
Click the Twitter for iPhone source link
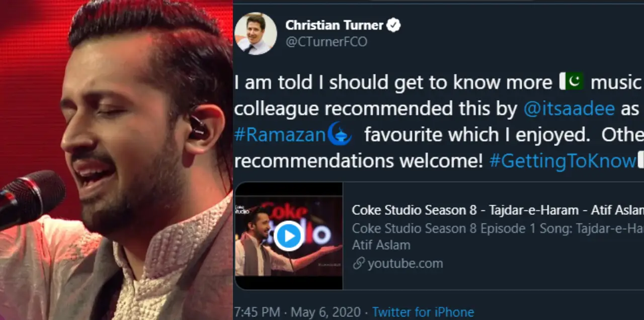[x=423, y=312]
